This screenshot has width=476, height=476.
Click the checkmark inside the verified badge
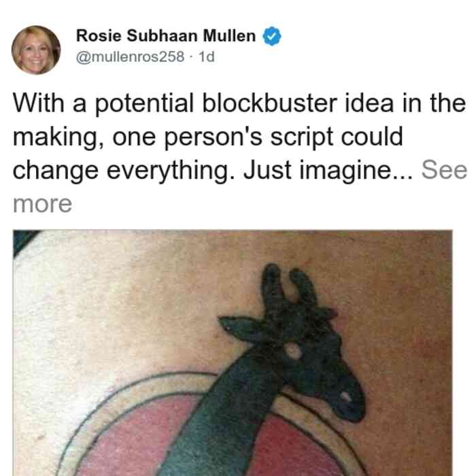point(272,36)
